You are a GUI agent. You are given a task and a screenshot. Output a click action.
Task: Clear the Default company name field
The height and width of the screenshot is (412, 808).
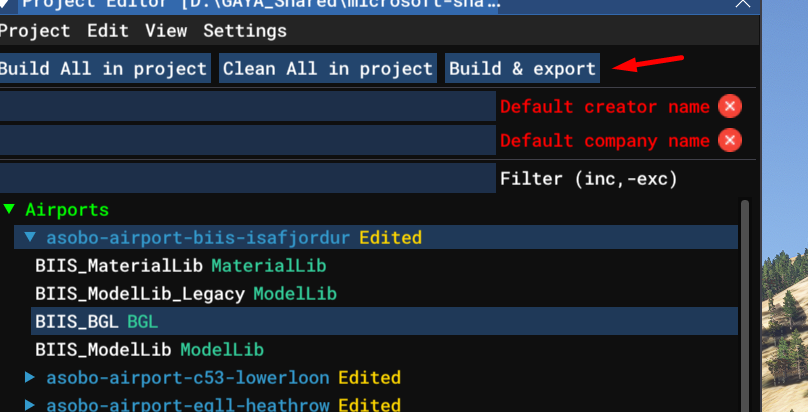pyautogui.click(x=730, y=141)
